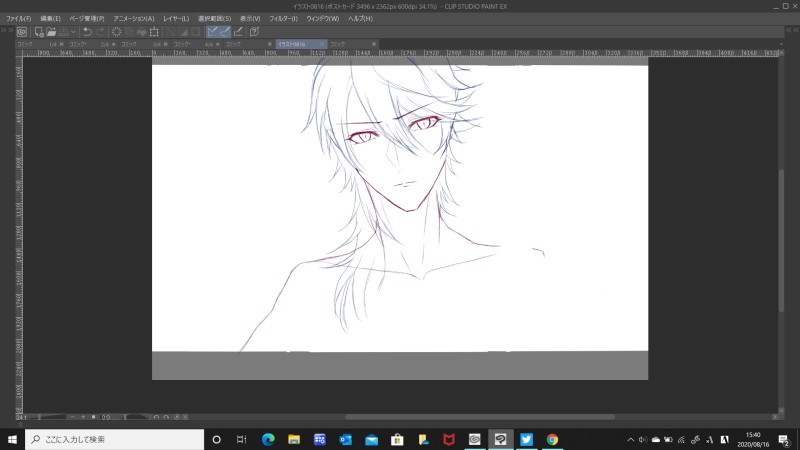Image resolution: width=800 pixels, height=450 pixels.
Task: Expand the canvas tab list arrow
Action: (x=781, y=44)
